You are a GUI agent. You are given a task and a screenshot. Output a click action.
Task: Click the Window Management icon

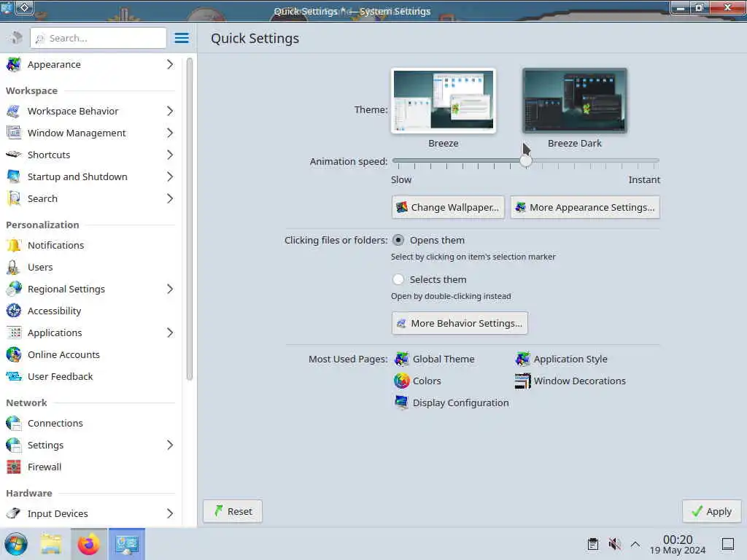point(14,133)
